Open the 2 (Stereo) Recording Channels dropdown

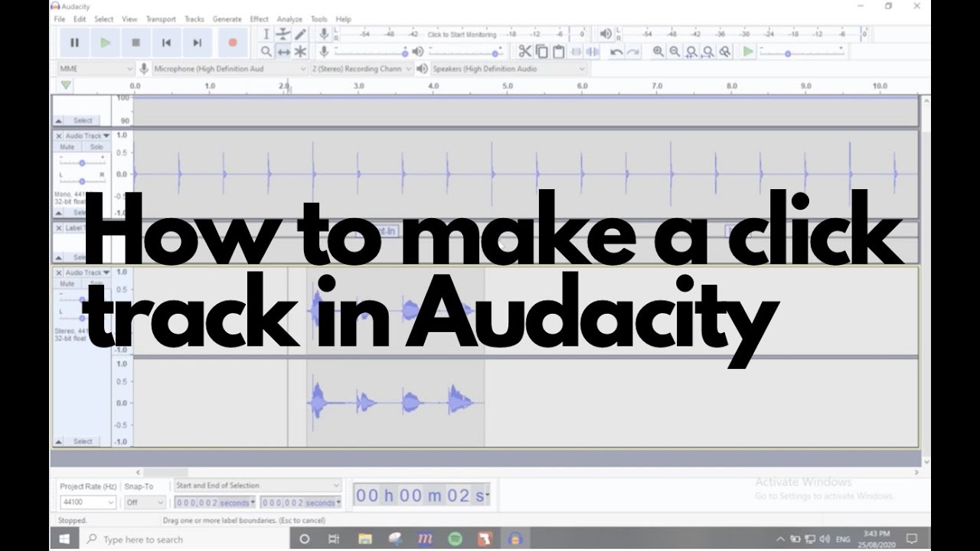point(361,69)
